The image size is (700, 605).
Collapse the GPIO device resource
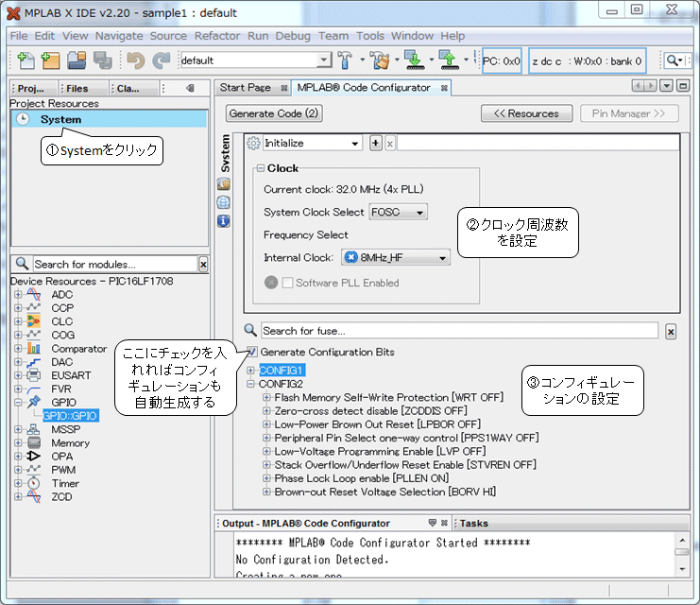point(18,402)
